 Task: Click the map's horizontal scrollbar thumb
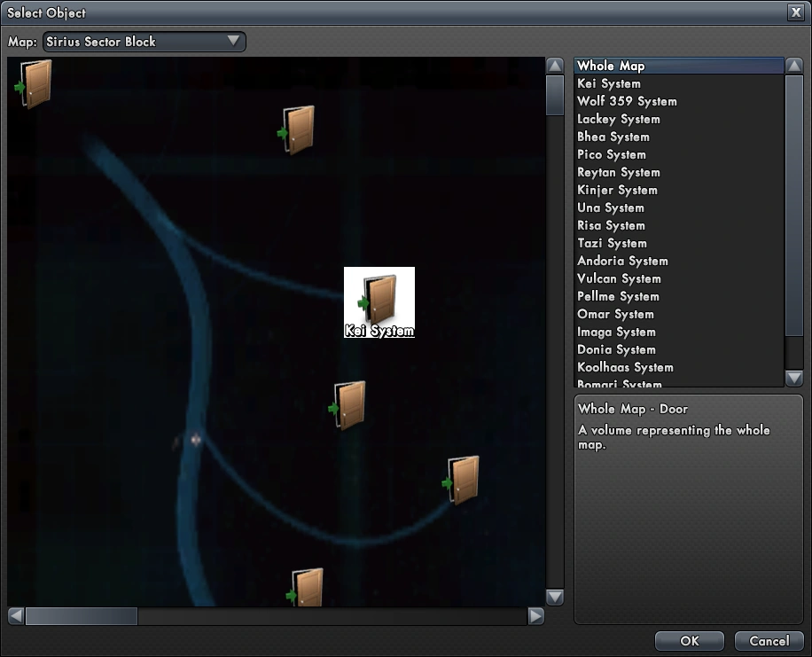pos(82,616)
